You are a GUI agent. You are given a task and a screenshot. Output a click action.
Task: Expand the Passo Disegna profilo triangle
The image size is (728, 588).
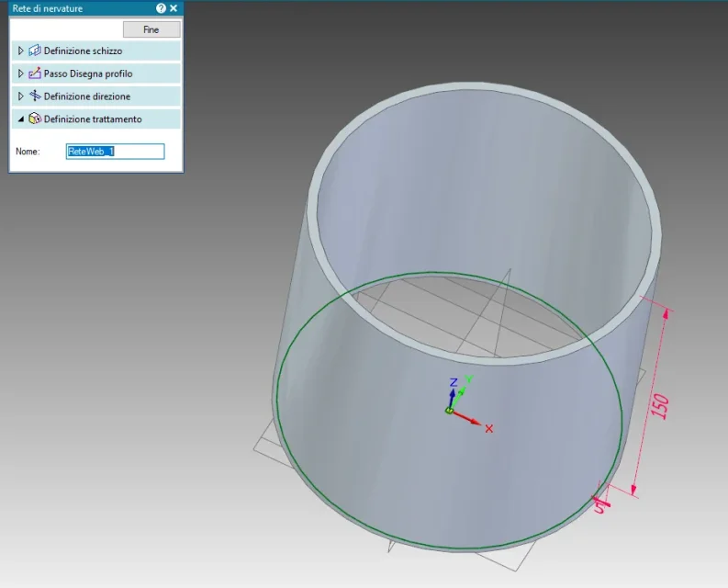point(21,73)
